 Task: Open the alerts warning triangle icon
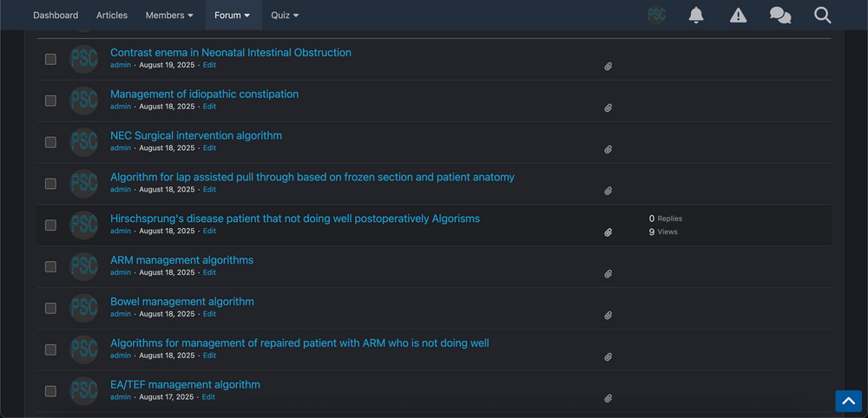738,16
